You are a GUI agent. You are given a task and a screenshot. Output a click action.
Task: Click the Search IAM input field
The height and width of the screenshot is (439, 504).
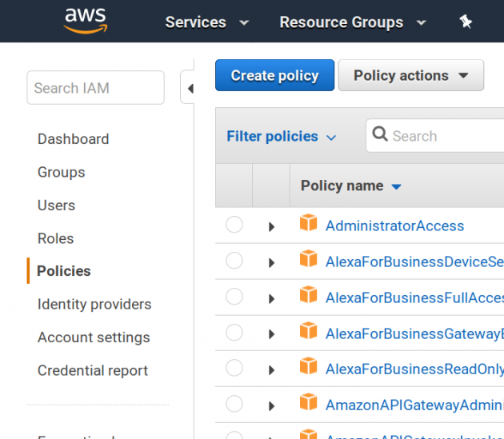[x=96, y=88]
